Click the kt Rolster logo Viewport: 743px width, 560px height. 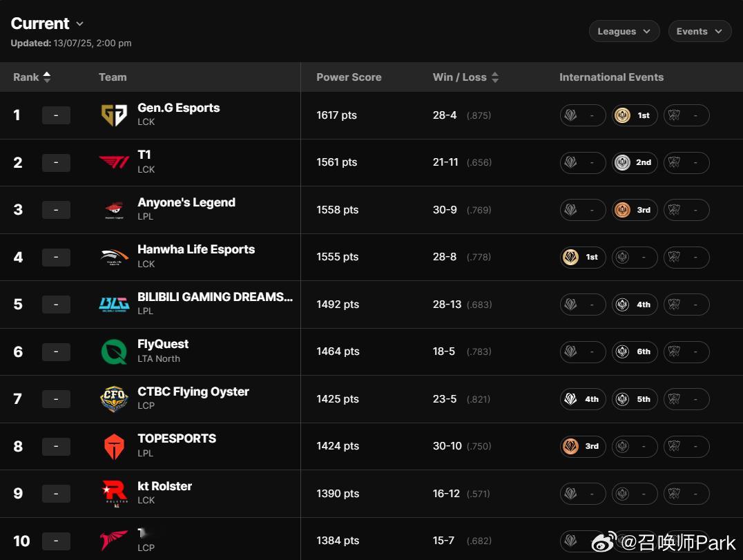point(114,494)
